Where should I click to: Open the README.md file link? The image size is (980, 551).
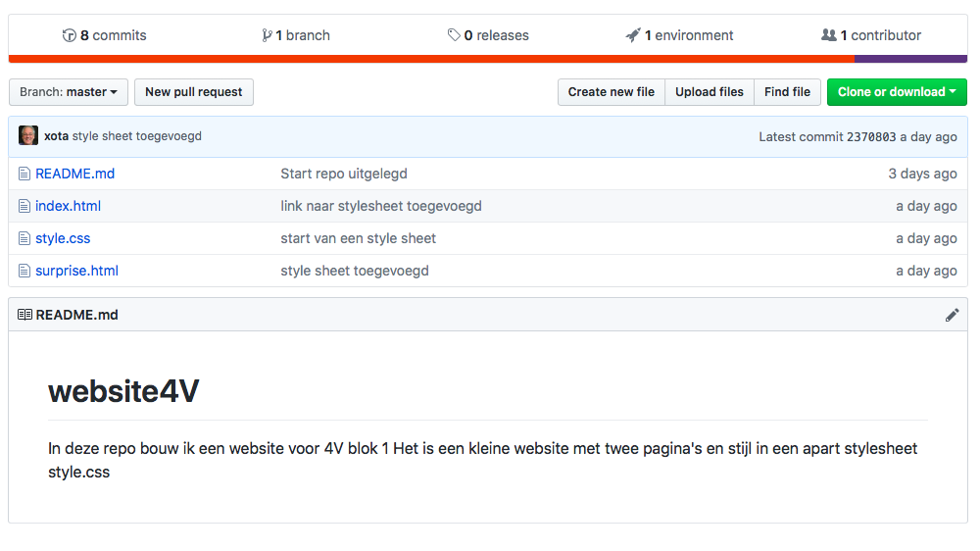click(x=75, y=174)
